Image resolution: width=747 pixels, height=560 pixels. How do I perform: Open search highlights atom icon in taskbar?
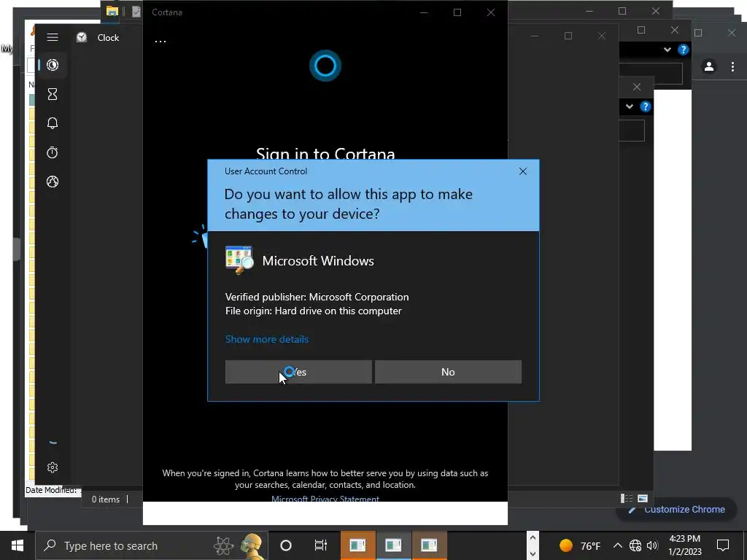(x=223, y=545)
